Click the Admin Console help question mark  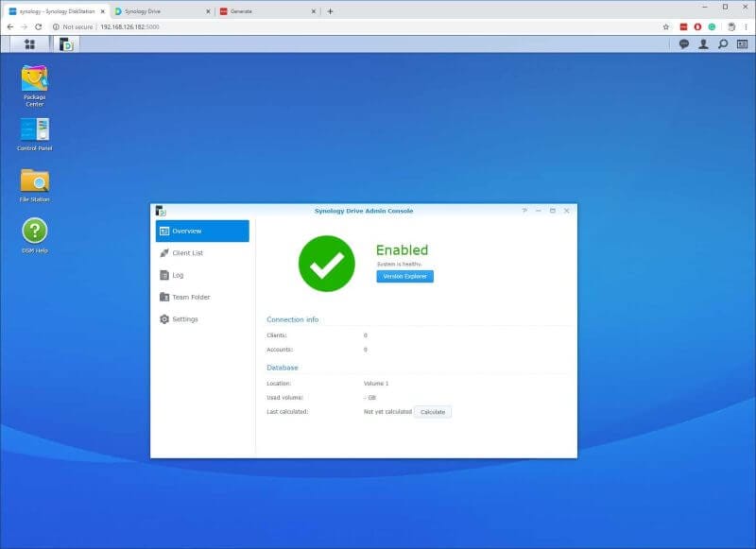coord(524,211)
